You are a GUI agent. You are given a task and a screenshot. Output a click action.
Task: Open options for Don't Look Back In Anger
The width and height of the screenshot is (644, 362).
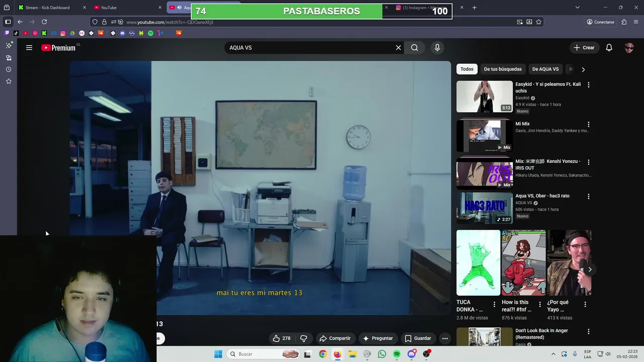(x=589, y=332)
